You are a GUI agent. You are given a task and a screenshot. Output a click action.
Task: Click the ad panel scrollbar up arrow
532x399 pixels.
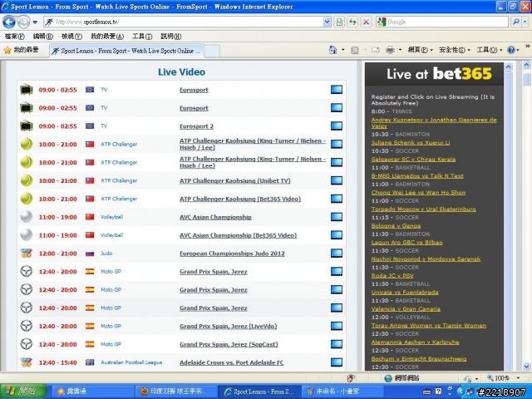(508, 66)
